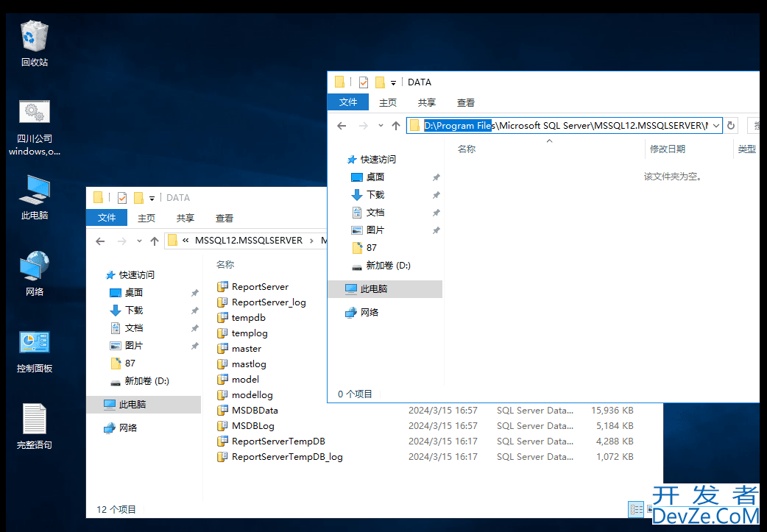
Task: Go forward in the front DATA window
Action: (364, 126)
